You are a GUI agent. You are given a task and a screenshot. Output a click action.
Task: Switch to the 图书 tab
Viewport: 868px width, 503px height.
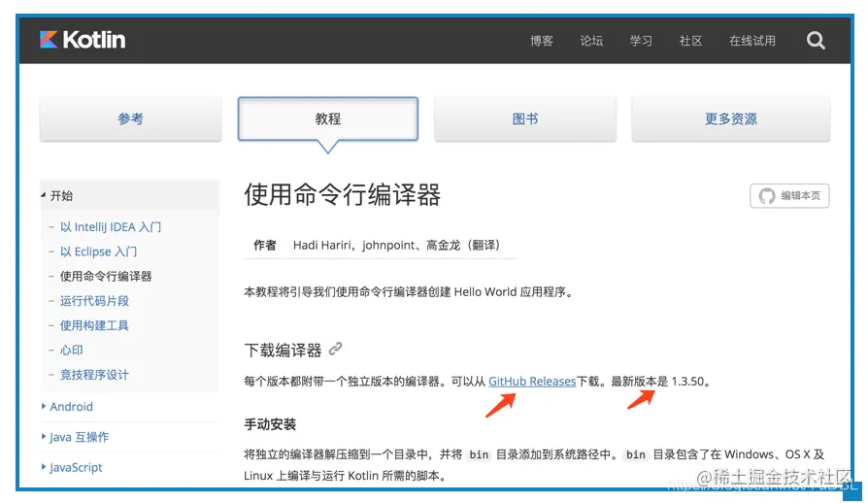click(525, 119)
